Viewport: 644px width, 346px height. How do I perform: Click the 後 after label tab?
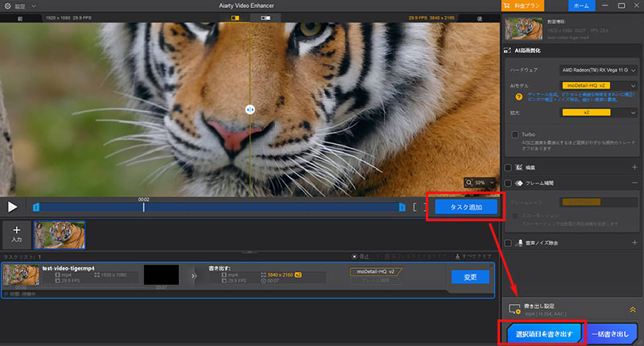click(479, 19)
